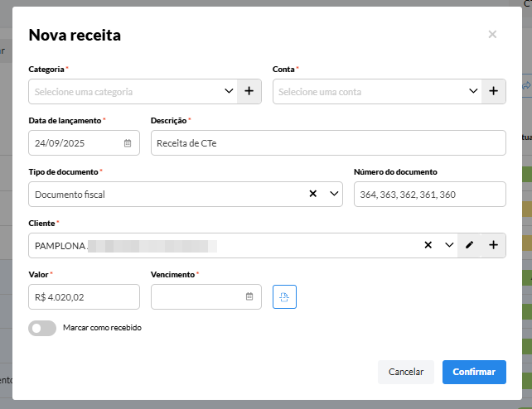Click the installments icon beside Vencimento
Viewport: 532px width, 409px height.
(284, 296)
